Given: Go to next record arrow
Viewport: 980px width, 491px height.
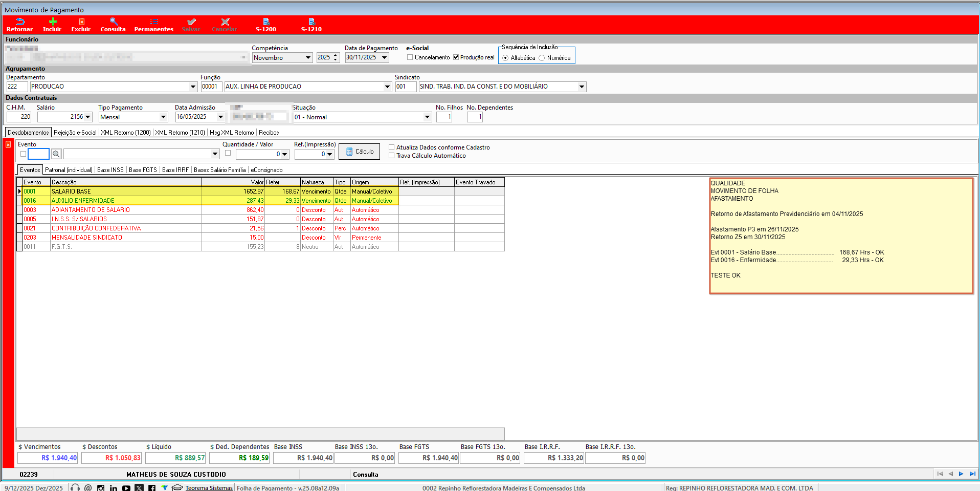Looking at the screenshot, I should tap(961, 474).
